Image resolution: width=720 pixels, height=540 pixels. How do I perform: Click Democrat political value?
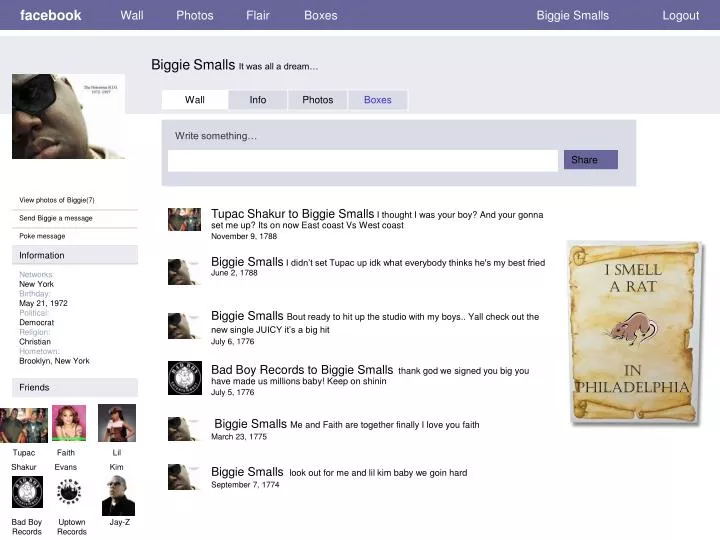pyautogui.click(x=37, y=322)
